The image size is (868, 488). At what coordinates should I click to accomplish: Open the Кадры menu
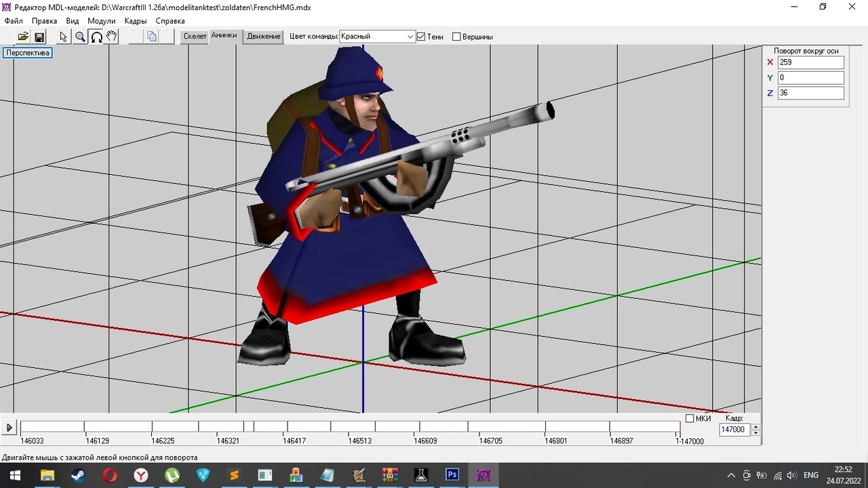click(x=136, y=21)
